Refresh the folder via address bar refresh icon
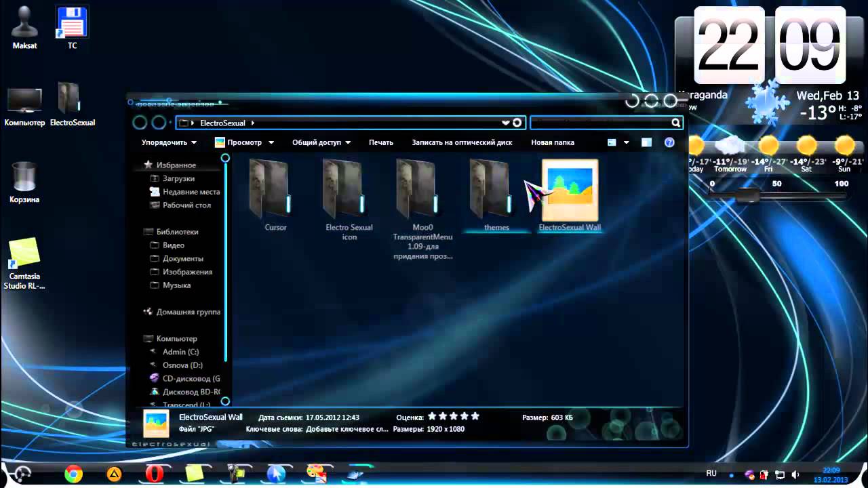The width and height of the screenshot is (868, 488). pos(517,123)
